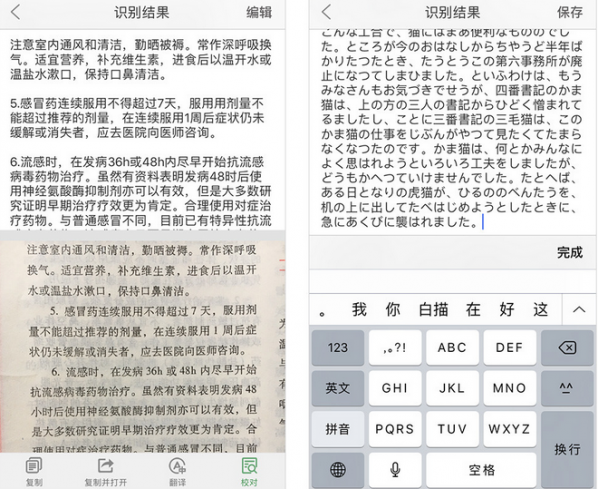Viewport: 598px width, 489px height.
Task: Tap 保存 to save the result
Action: [570, 12]
